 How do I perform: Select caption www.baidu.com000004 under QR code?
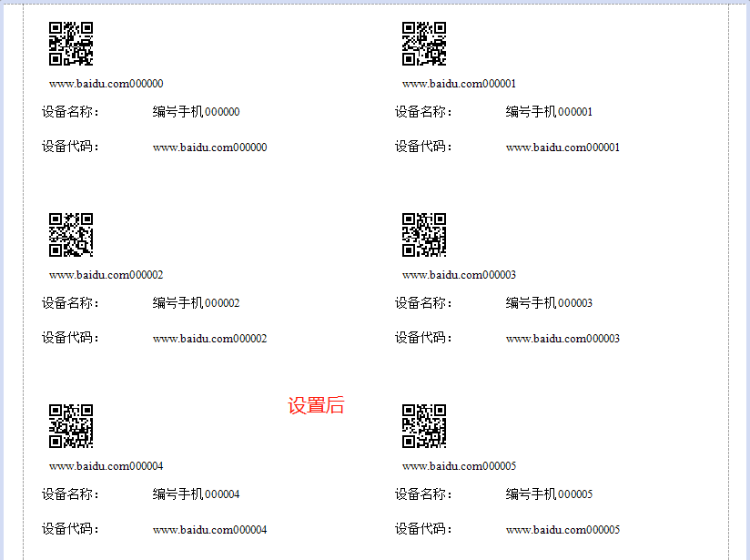106,465
